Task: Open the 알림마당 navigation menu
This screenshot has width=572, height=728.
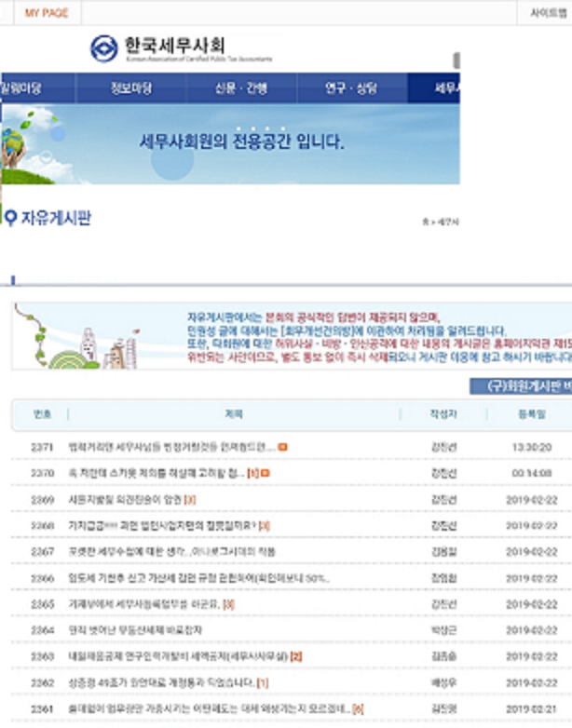Action: click(x=37, y=88)
